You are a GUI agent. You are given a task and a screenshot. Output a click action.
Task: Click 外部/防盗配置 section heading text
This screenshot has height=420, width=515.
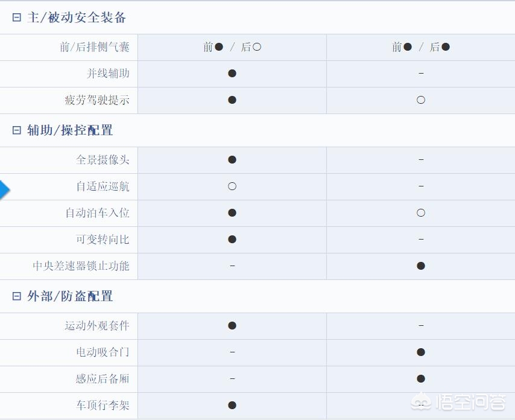click(70, 296)
